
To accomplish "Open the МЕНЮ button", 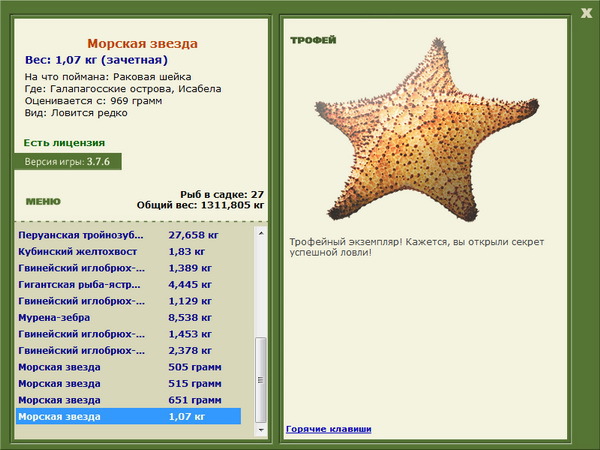I will point(43,202).
